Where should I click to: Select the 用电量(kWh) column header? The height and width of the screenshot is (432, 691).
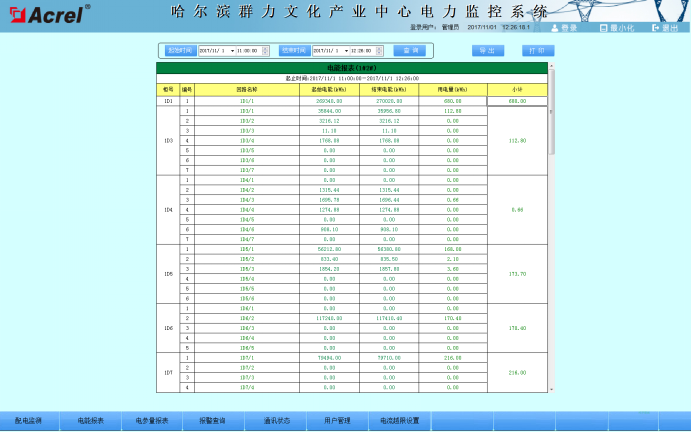(x=453, y=89)
